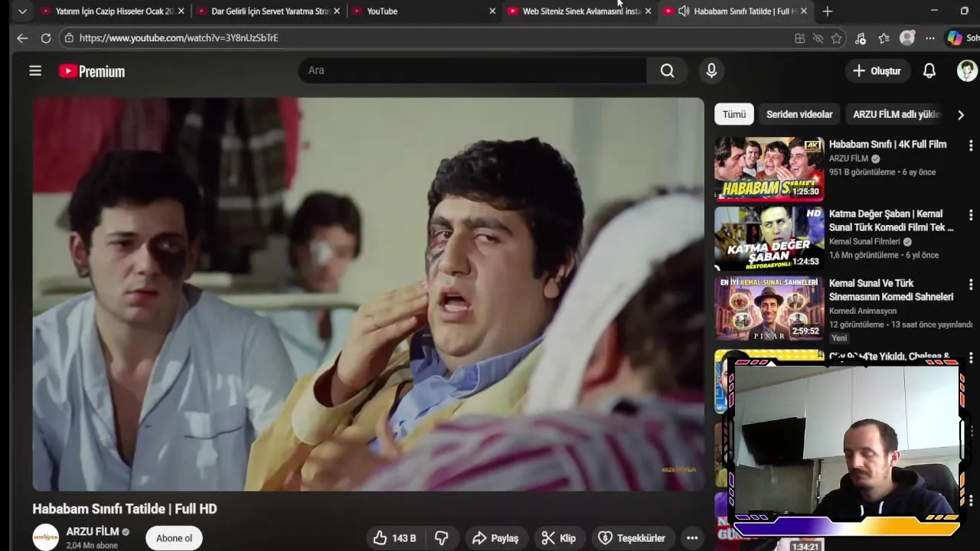Click the Hababam Sınıfı Tatilde | Full HD title

pos(125,509)
